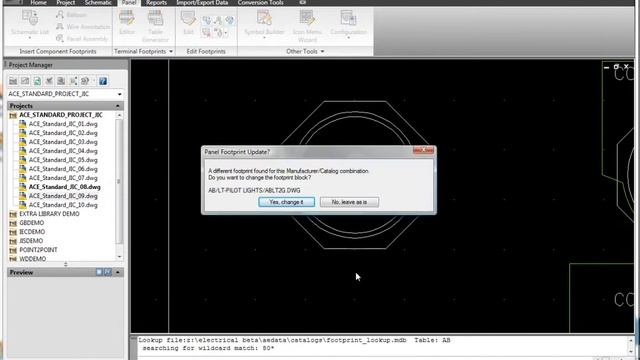Select ACE_Standard_JIC_08.dwg drawing
The height and width of the screenshot is (360, 640).
64,187
